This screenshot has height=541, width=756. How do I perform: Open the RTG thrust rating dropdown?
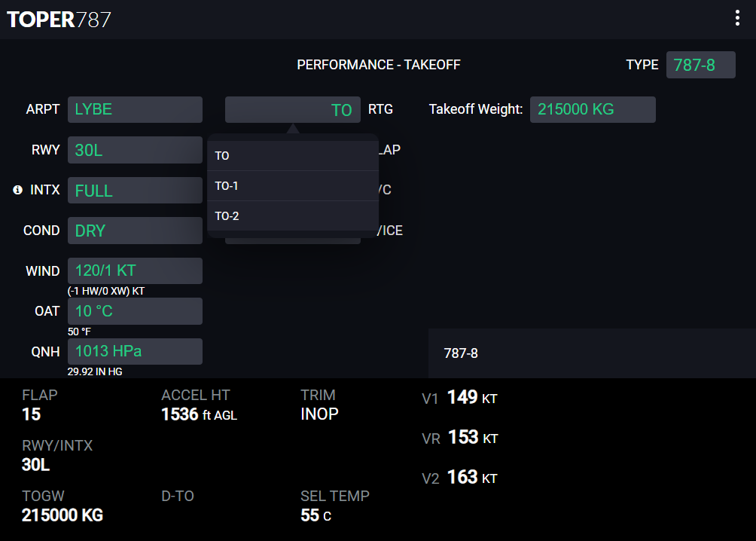pos(293,109)
